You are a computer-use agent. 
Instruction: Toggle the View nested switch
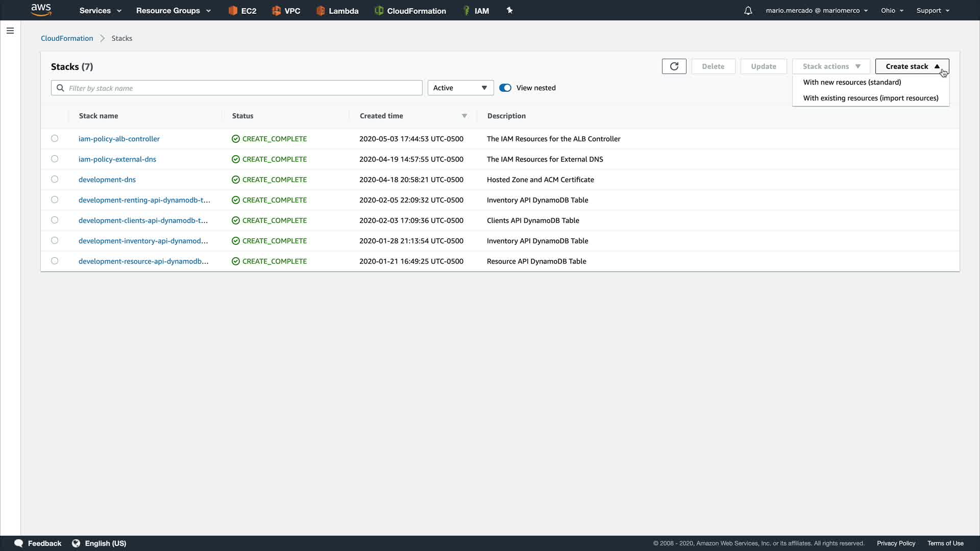505,88
